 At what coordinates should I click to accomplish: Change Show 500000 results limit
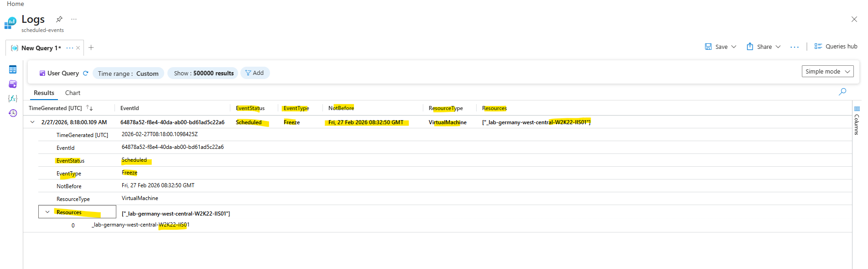coord(203,73)
